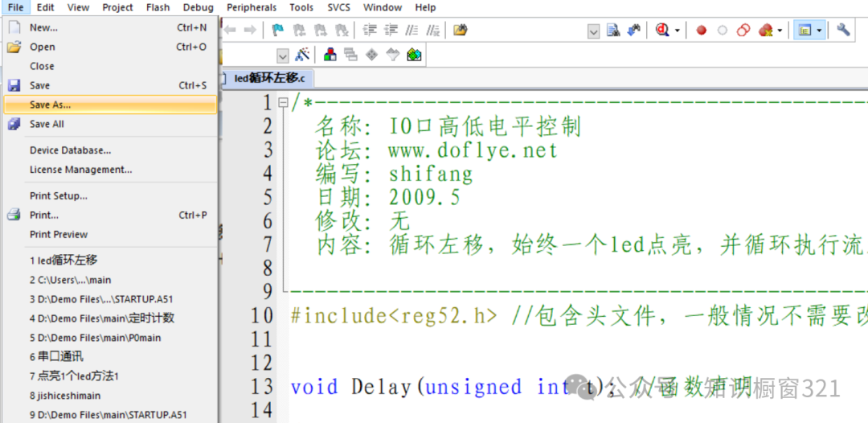The height and width of the screenshot is (423, 868).
Task: Close the File menu via File header
Action: (x=15, y=8)
